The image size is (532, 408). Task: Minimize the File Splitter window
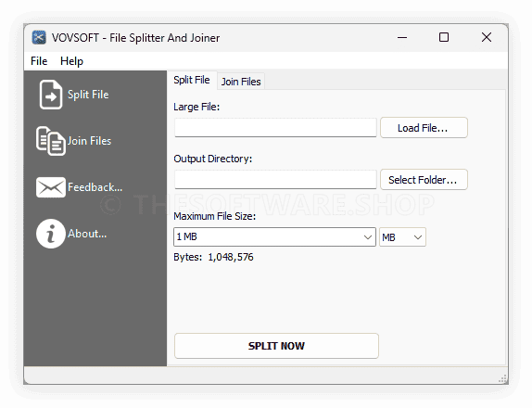[x=402, y=37]
